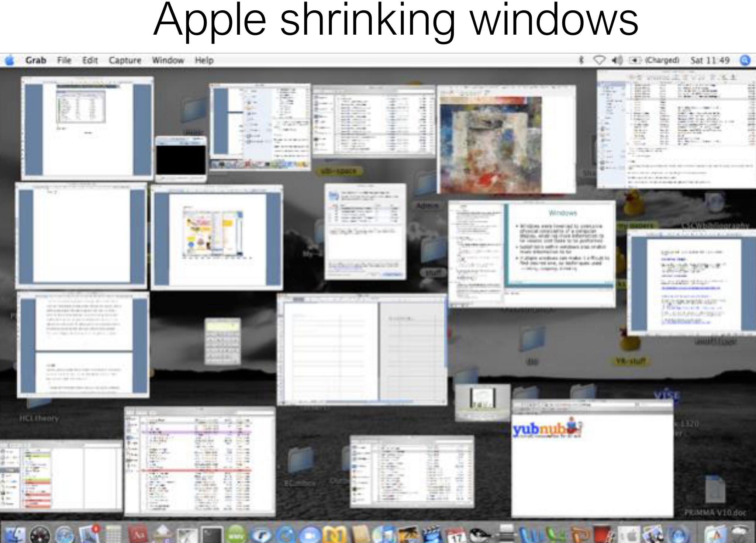The image size is (756, 543).
Task: Click the battery Charged status indicator
Action: (654, 60)
